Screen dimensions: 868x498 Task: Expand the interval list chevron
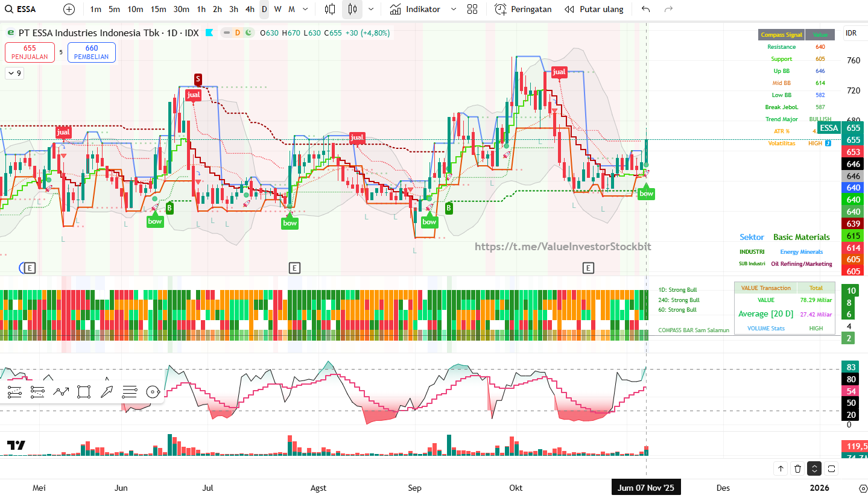pos(305,9)
